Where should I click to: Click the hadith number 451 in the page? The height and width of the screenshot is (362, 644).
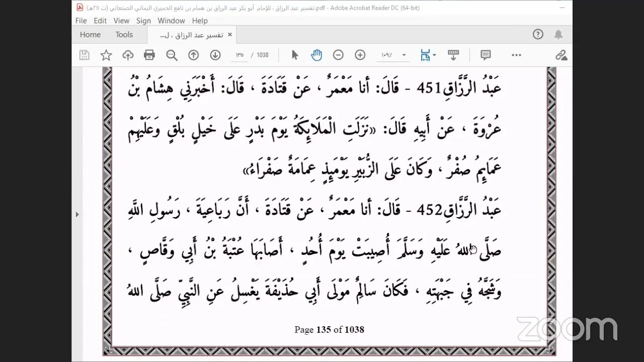point(430,87)
